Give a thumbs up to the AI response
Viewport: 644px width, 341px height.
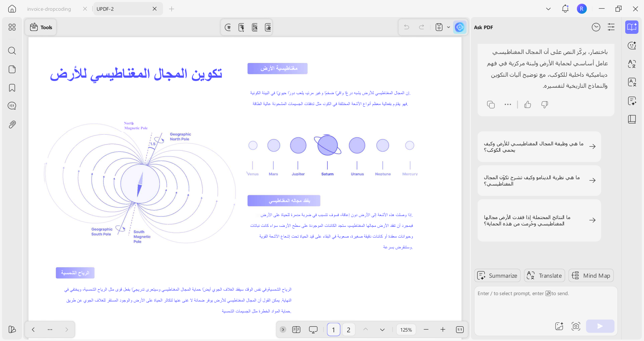[527, 105]
